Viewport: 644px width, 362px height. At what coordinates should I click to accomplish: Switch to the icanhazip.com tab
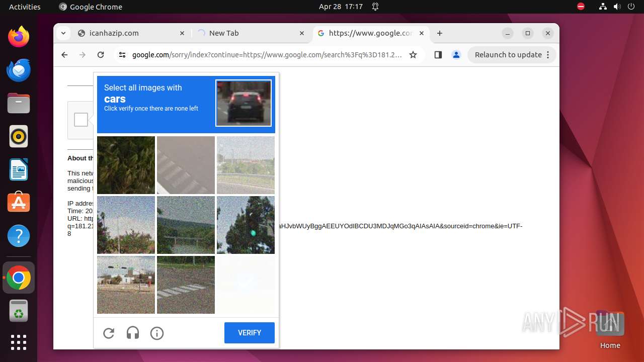[x=132, y=33]
